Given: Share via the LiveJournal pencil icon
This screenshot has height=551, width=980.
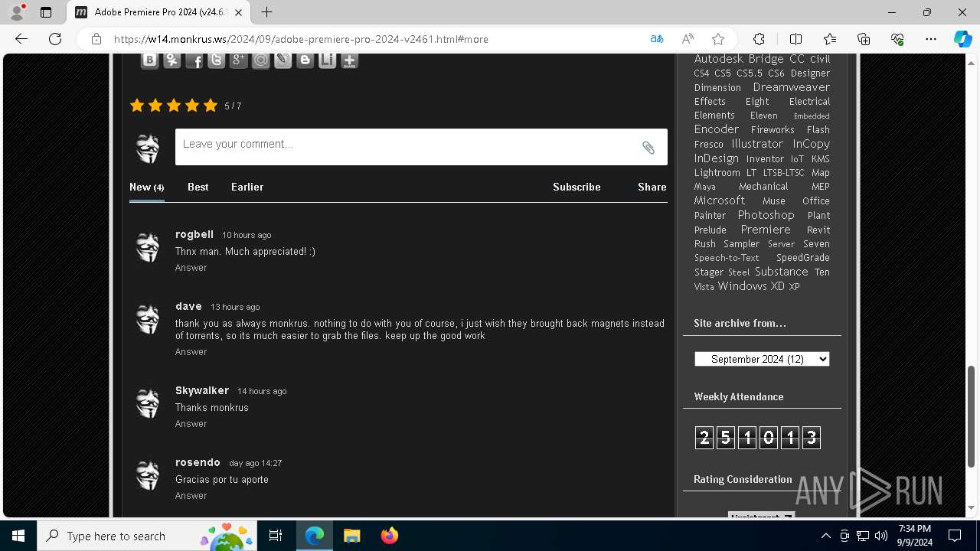Looking at the screenshot, I should [283, 60].
